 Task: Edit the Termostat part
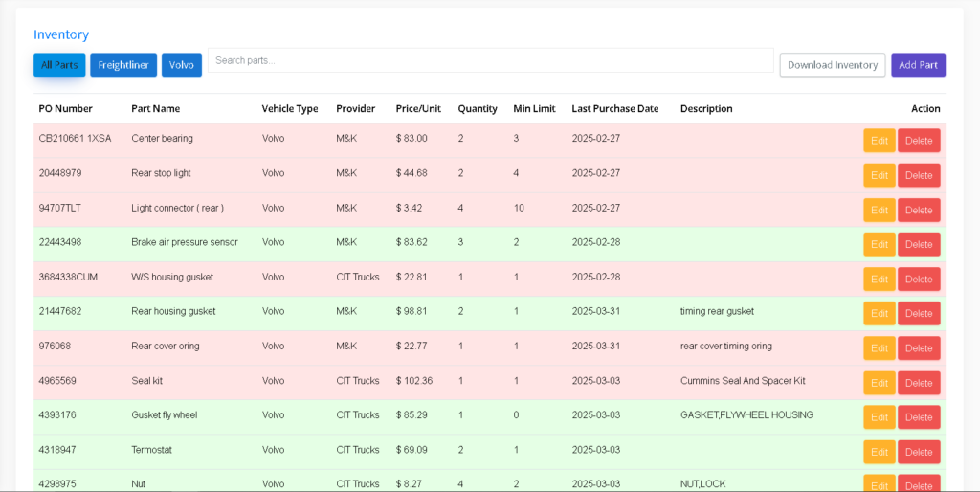coord(880,452)
